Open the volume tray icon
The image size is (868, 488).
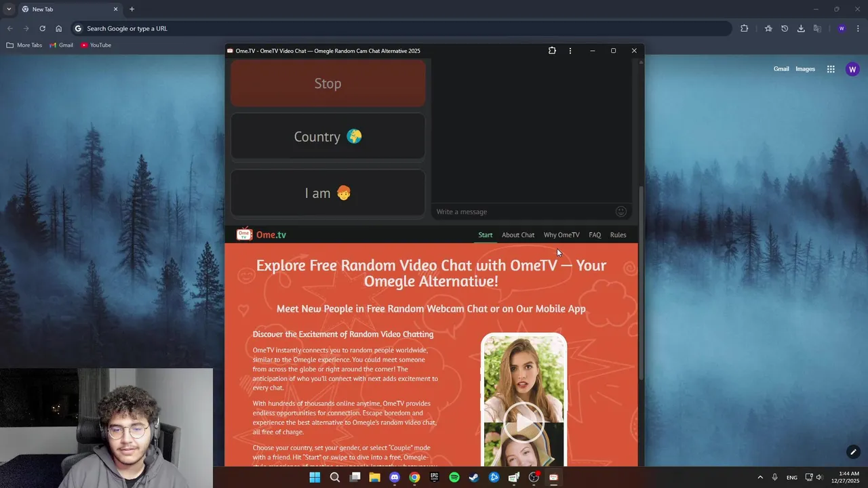click(x=819, y=477)
